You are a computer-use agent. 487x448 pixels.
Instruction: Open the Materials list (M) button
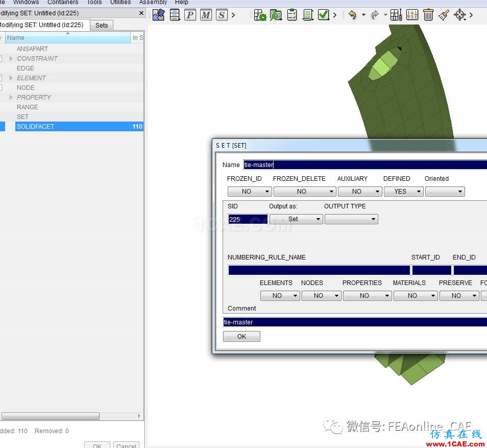coord(206,15)
